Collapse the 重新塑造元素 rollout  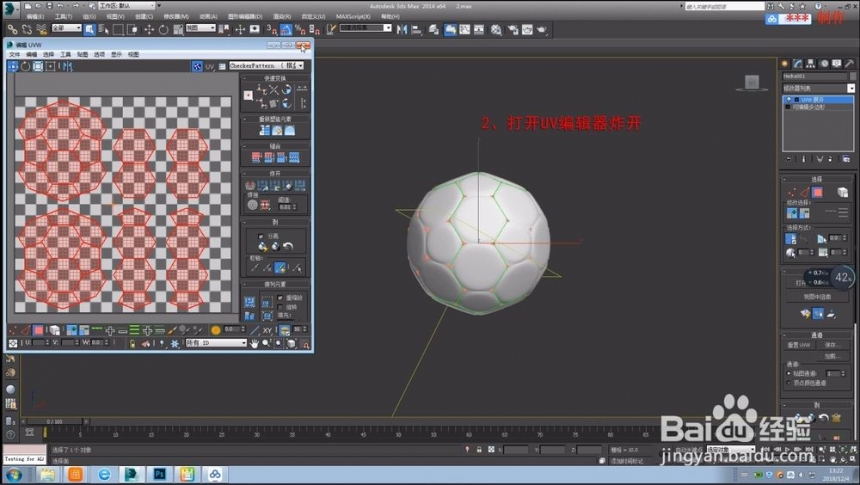click(275, 119)
